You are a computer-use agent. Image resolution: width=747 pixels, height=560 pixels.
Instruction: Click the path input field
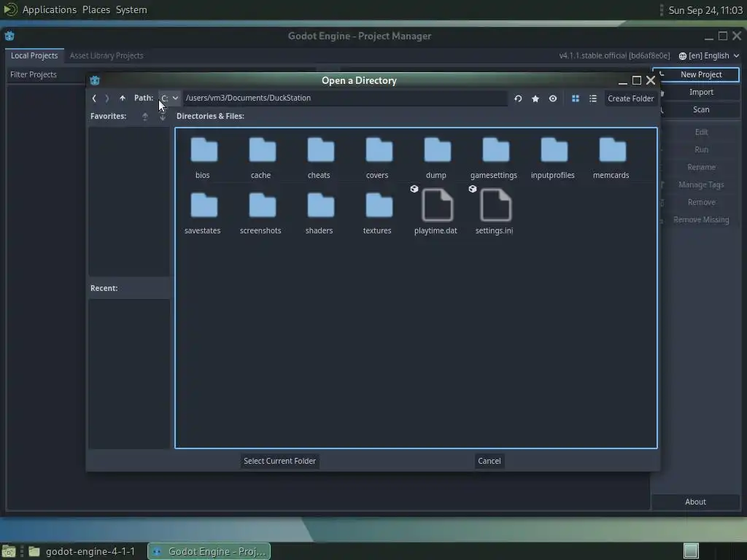[x=345, y=98]
